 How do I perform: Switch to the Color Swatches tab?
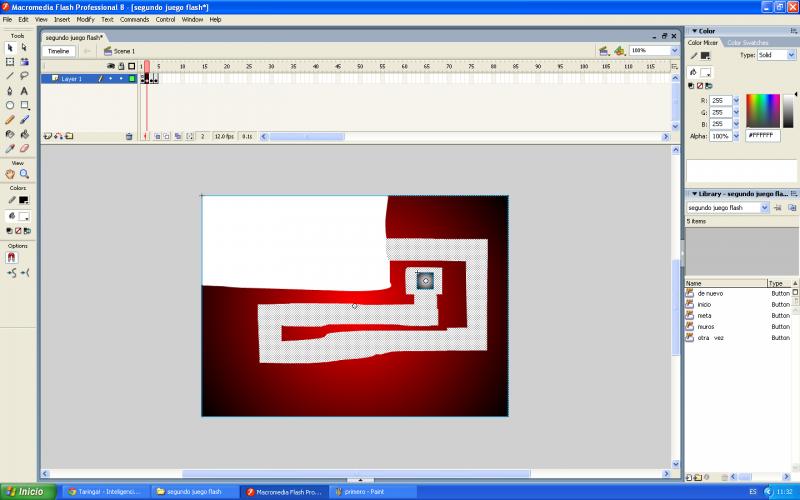pyautogui.click(x=747, y=43)
